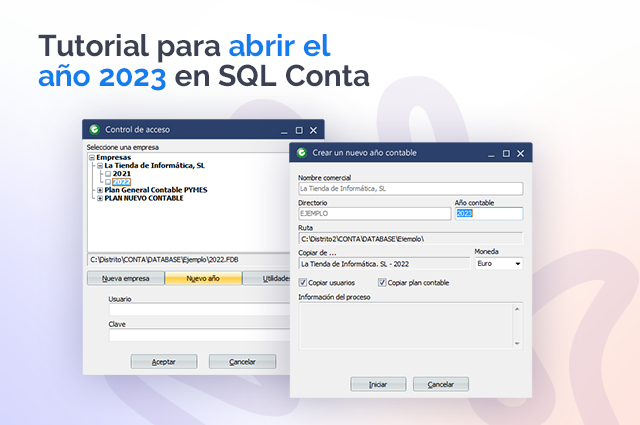640x425 pixels.
Task: Select year 2021 in the company tree
Action: point(122,174)
